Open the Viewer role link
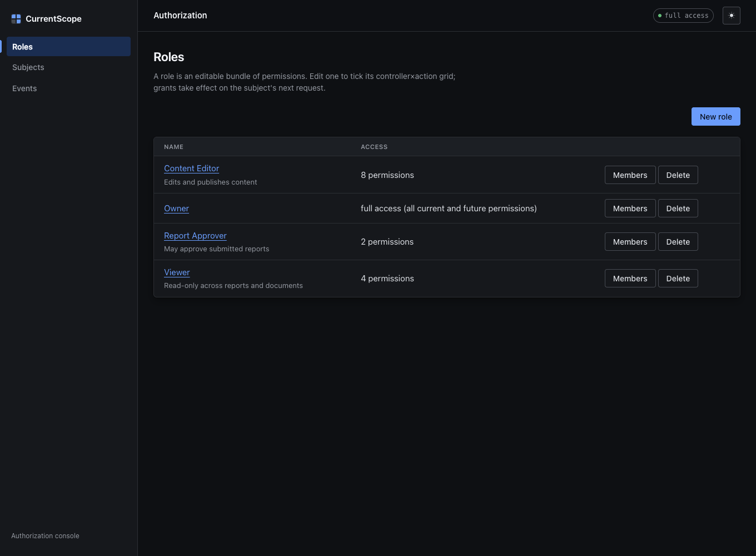Image resolution: width=756 pixels, height=556 pixels. click(x=177, y=272)
